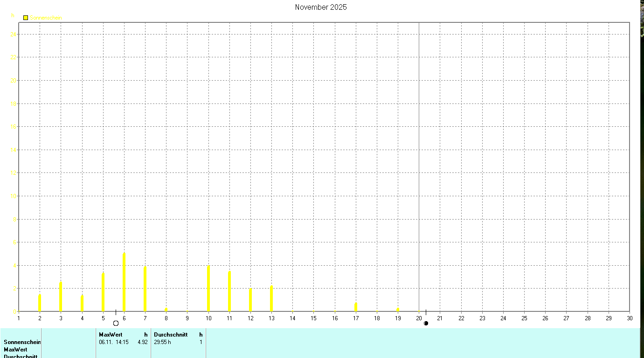
Task: Click the Sonnenschein legend label
Action: point(46,18)
